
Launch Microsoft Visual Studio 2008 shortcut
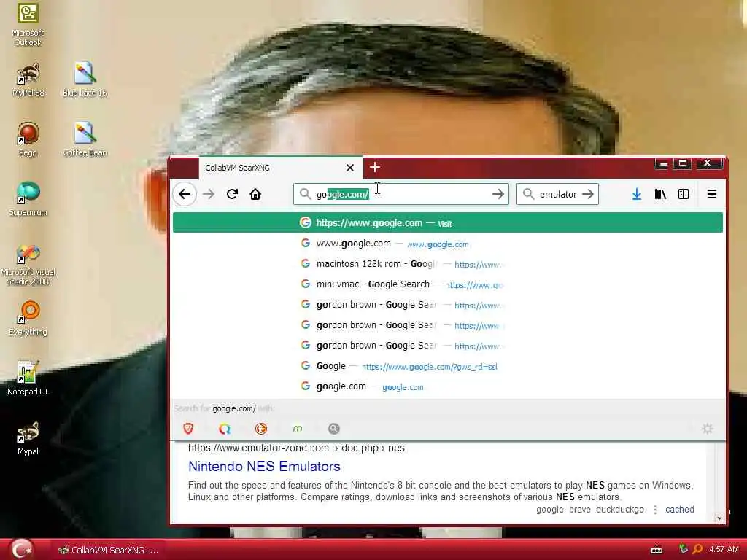[x=28, y=264]
